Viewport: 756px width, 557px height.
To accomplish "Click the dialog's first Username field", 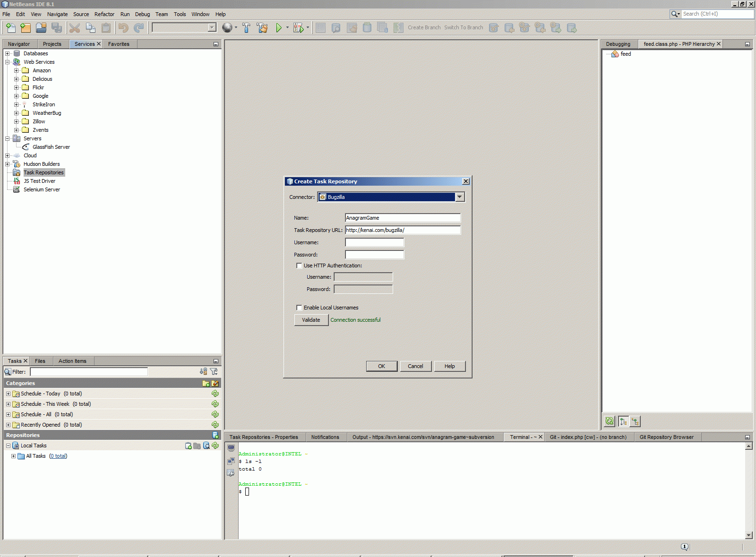I will pyautogui.click(x=374, y=242).
